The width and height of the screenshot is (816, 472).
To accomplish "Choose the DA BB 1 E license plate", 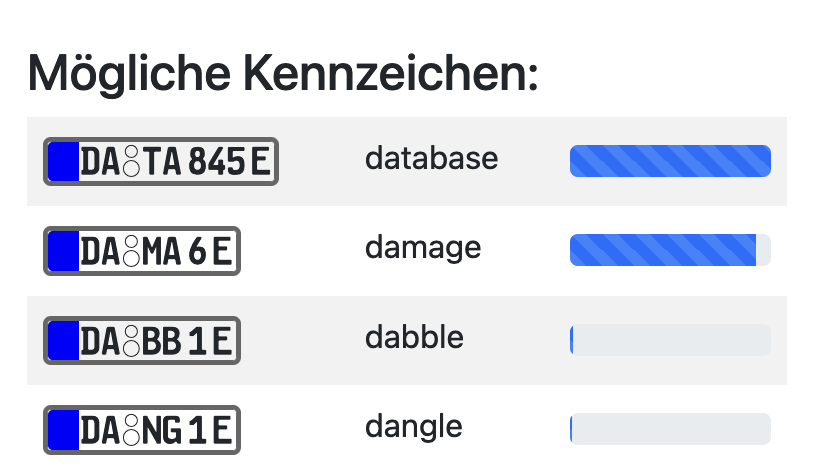I will [x=143, y=340].
